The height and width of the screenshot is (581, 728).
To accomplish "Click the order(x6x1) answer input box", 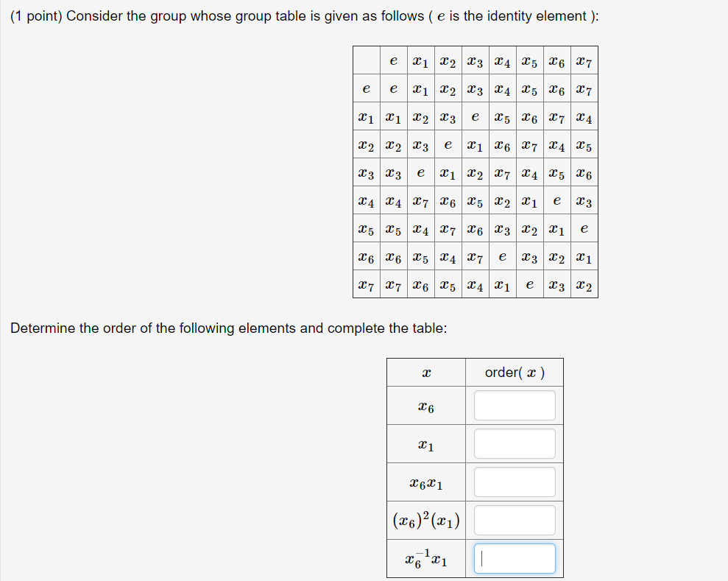I will (x=515, y=482).
